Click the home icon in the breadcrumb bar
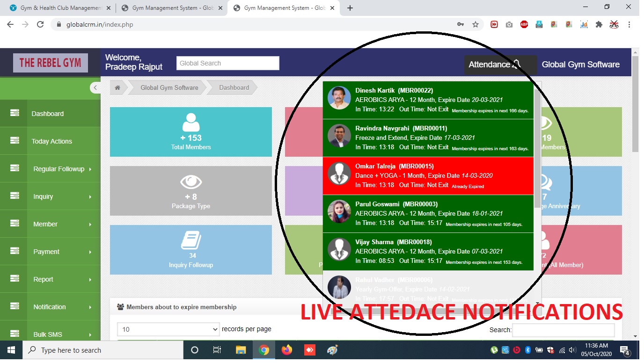 [117, 87]
